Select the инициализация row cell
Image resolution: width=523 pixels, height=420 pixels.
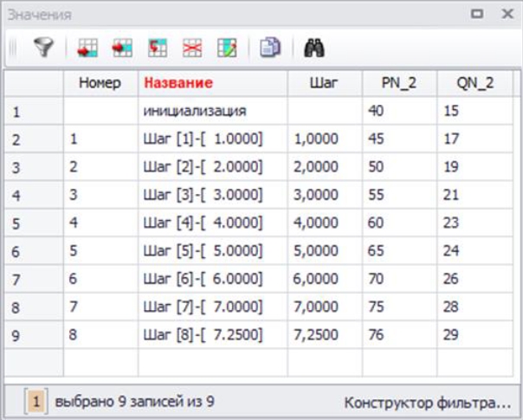(196, 111)
